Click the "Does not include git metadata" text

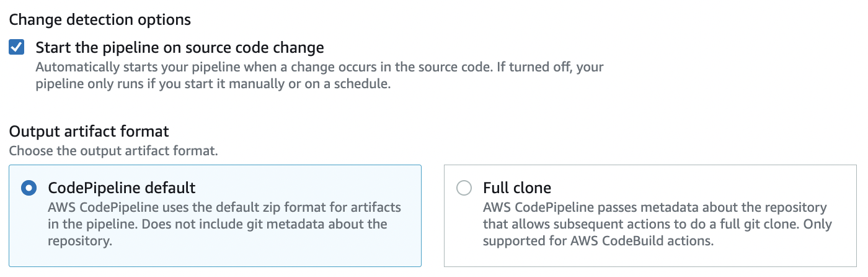(248, 224)
